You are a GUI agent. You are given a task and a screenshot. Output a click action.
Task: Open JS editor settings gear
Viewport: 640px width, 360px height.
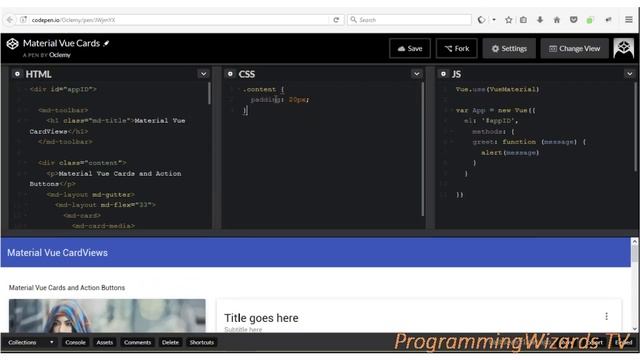pos(443,74)
